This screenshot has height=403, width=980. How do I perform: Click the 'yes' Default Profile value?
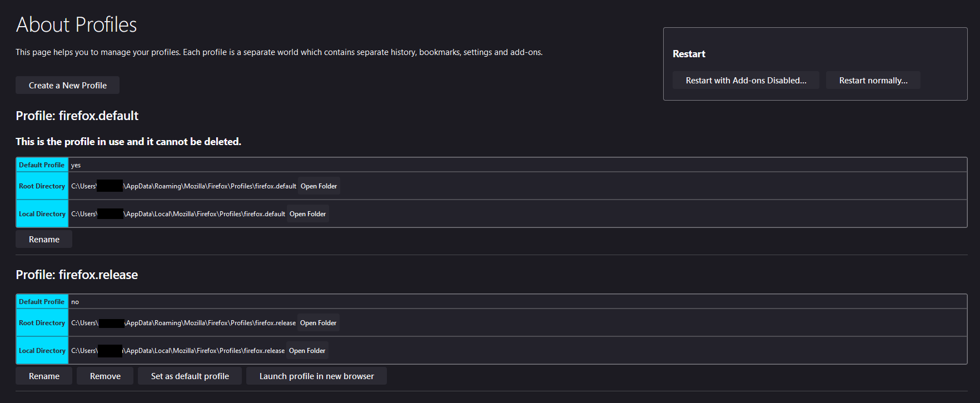(x=76, y=165)
